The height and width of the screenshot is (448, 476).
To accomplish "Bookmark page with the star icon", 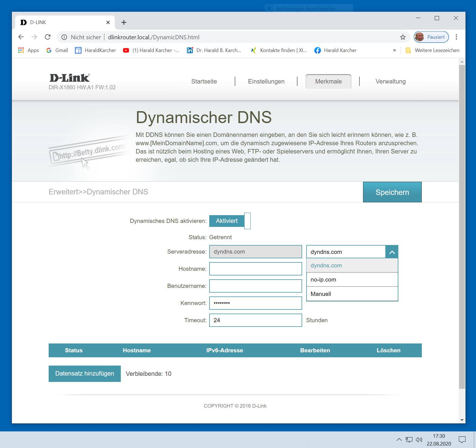I will tap(403, 37).
